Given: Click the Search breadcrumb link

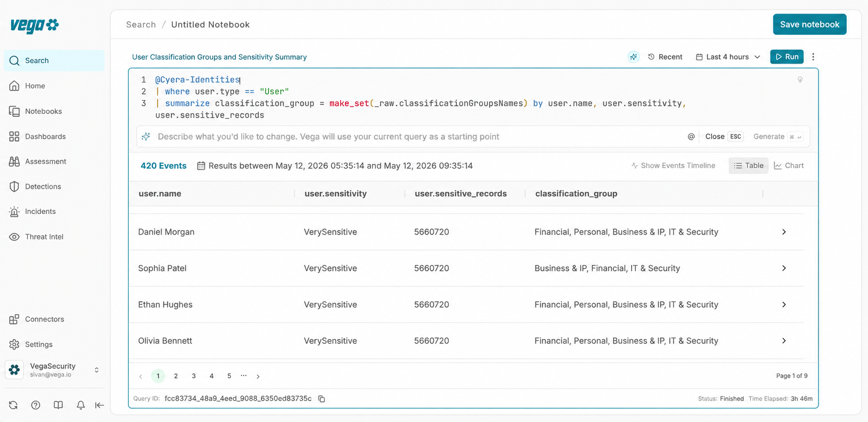Looking at the screenshot, I should coord(141,25).
